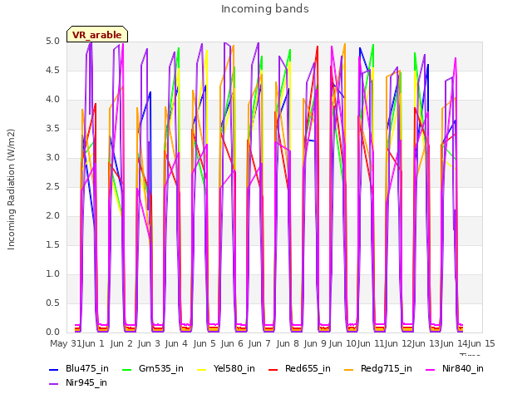Click the 1.5 y-axis tick label
The width and height of the screenshot is (532, 399).
(52, 245)
